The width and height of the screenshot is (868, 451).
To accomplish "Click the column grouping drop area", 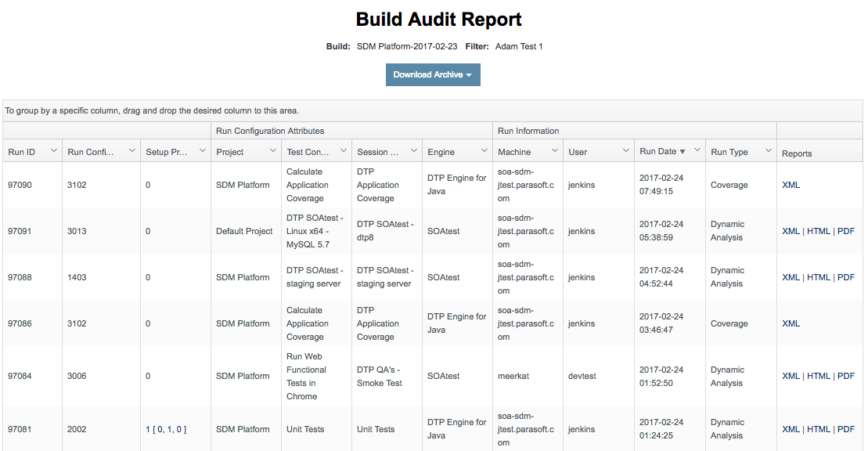I will click(x=433, y=111).
